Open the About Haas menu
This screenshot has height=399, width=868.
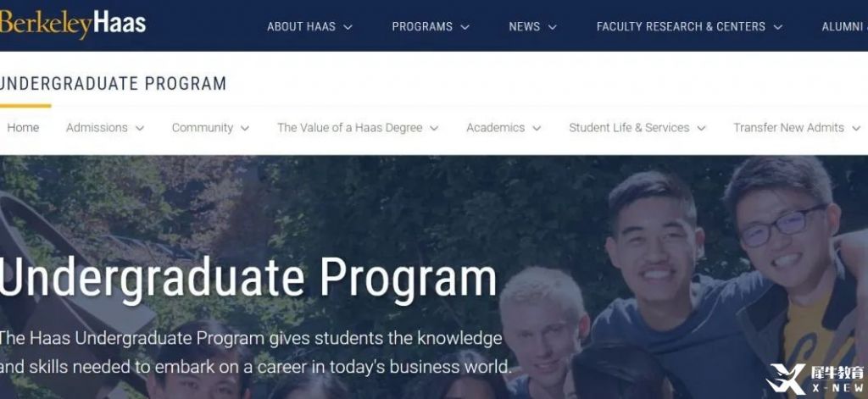[301, 26]
